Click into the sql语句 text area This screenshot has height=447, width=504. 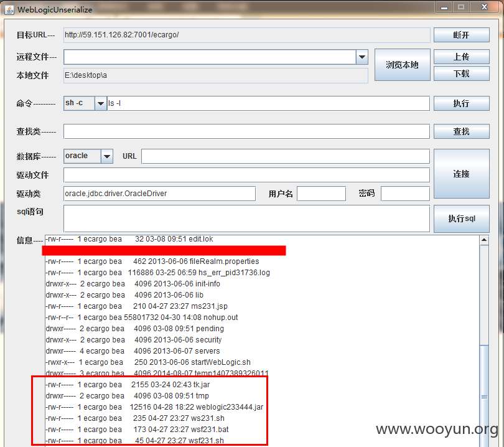pos(246,219)
